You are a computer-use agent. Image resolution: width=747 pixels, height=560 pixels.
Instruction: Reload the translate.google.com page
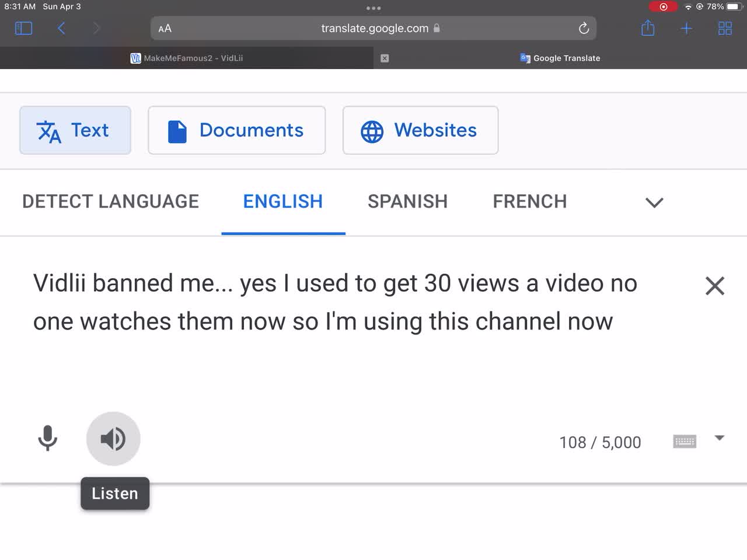[x=584, y=28]
